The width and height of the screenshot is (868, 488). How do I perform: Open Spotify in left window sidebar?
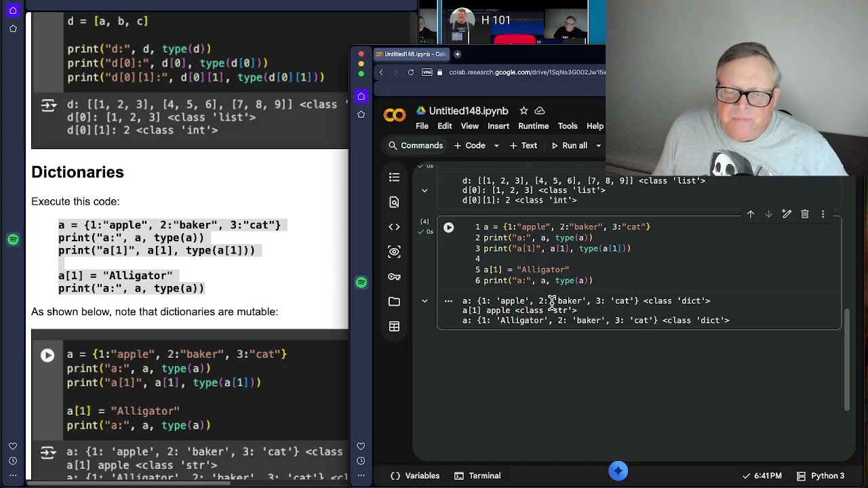tap(13, 240)
